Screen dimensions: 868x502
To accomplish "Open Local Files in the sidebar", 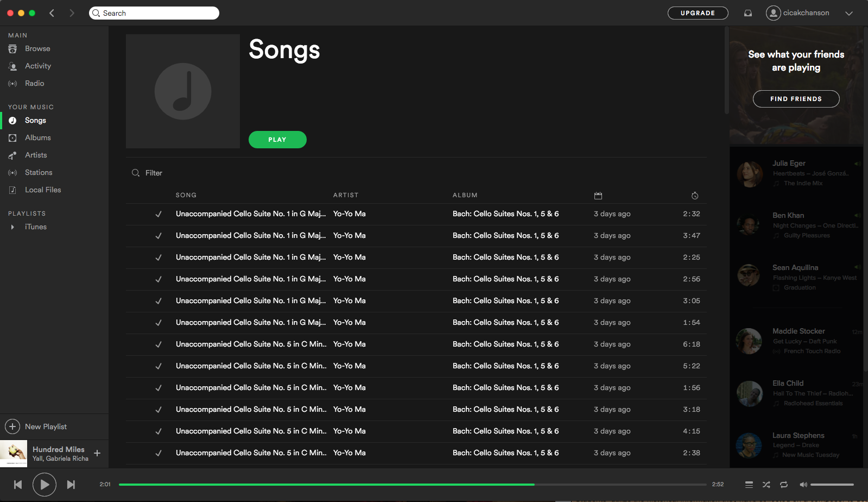I will (x=43, y=190).
